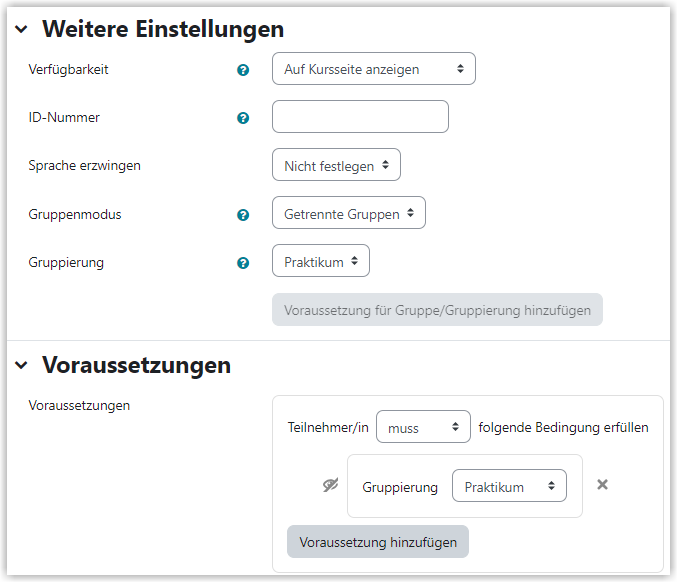This screenshot has height=583, width=678.
Task: Collapse the Voraussetzungen section chevron
Action: point(21,365)
